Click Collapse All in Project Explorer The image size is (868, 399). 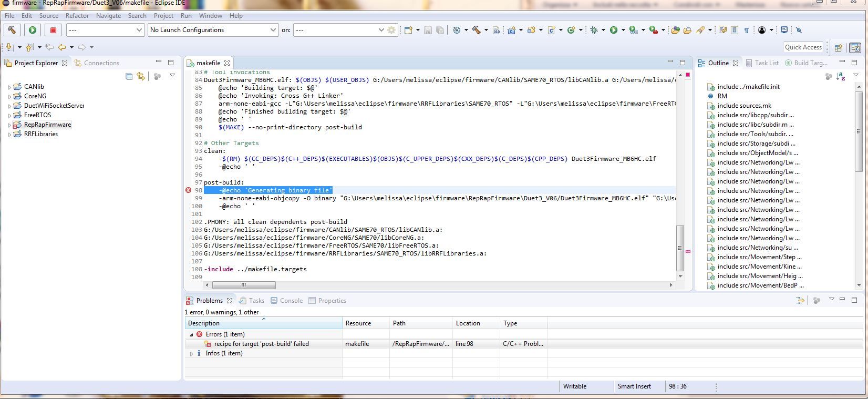coord(129,76)
